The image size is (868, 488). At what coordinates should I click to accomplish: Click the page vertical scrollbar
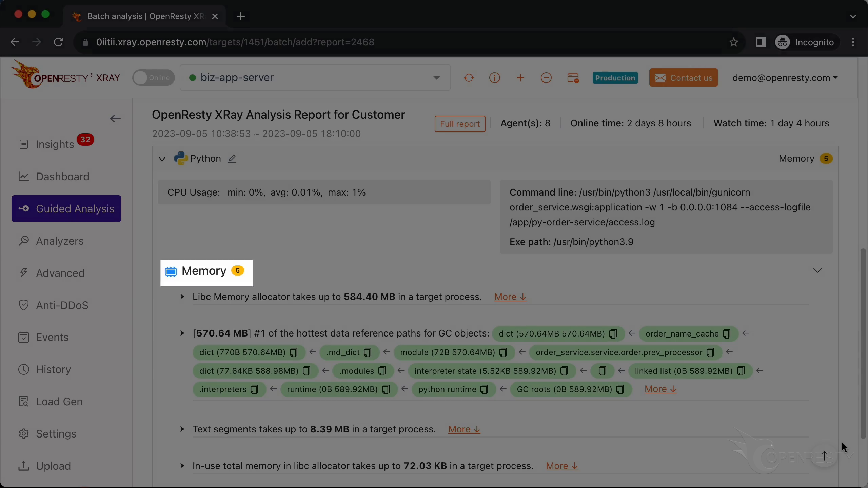coord(863,344)
